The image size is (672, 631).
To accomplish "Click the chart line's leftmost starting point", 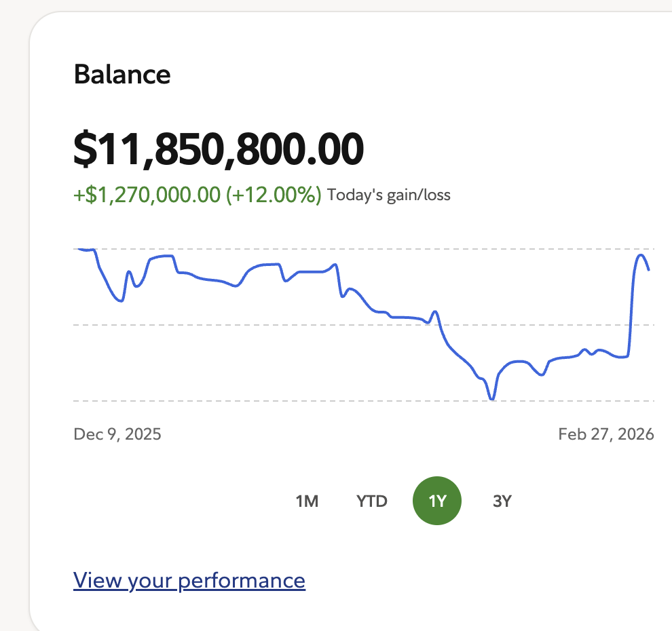I will click(x=77, y=249).
